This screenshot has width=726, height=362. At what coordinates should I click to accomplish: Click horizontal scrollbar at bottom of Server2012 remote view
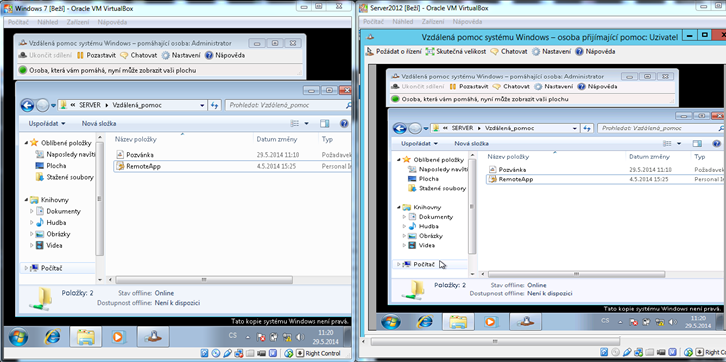495,342
